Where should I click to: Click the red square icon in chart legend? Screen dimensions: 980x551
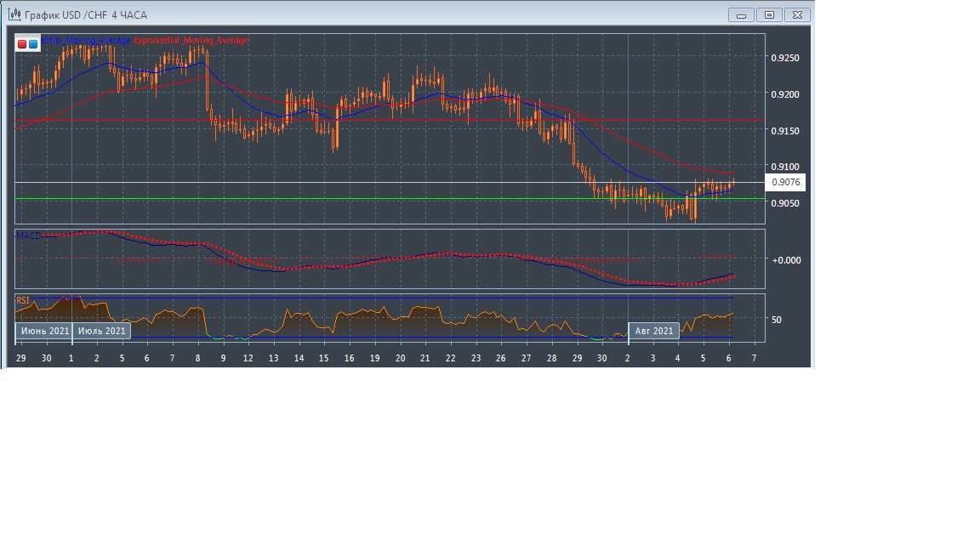(x=22, y=43)
